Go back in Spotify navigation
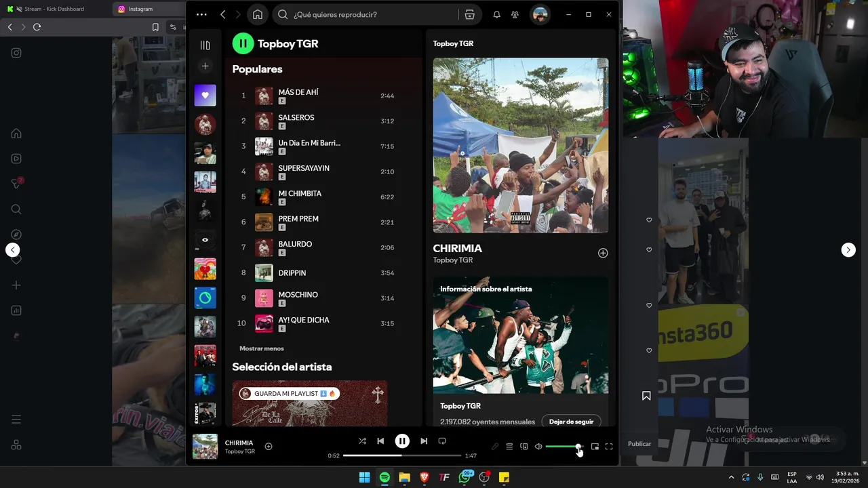868x488 pixels. [x=223, y=14]
